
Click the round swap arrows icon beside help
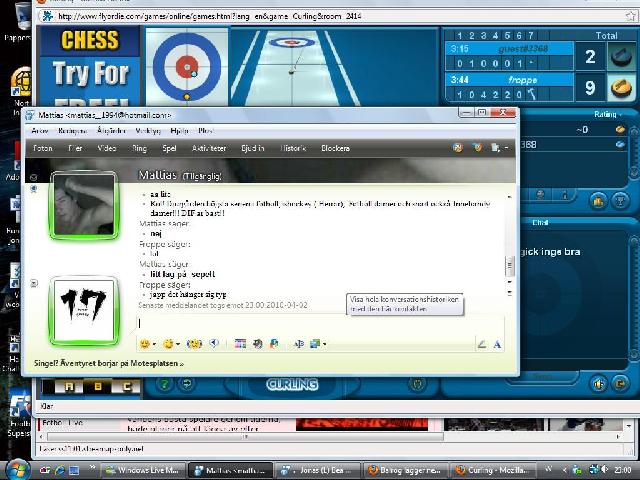coord(187,384)
